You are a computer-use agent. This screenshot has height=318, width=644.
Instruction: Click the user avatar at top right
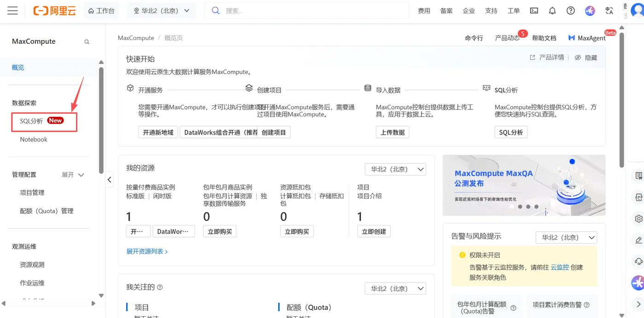(638, 11)
